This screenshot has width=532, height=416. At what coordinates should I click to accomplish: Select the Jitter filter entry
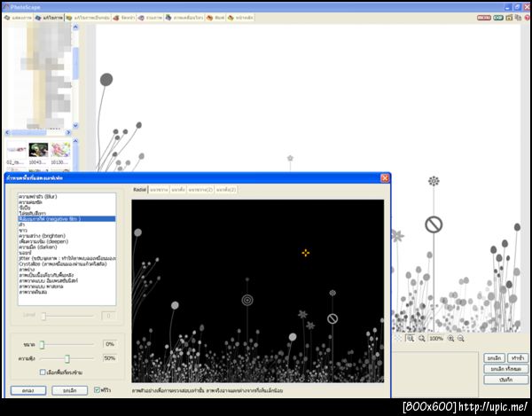[66, 258]
